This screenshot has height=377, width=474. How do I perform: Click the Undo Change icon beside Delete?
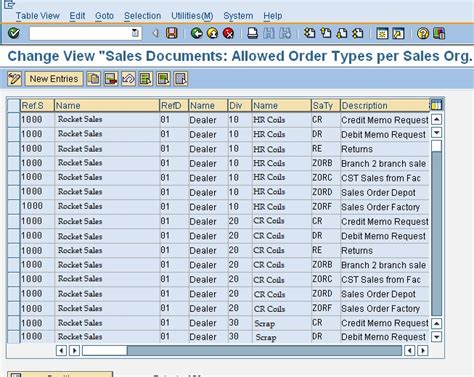pyautogui.click(x=128, y=79)
